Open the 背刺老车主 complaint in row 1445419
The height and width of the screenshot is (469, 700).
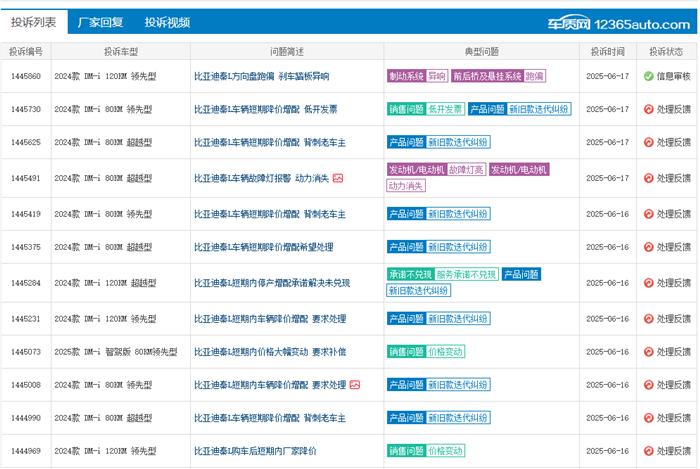(270, 214)
